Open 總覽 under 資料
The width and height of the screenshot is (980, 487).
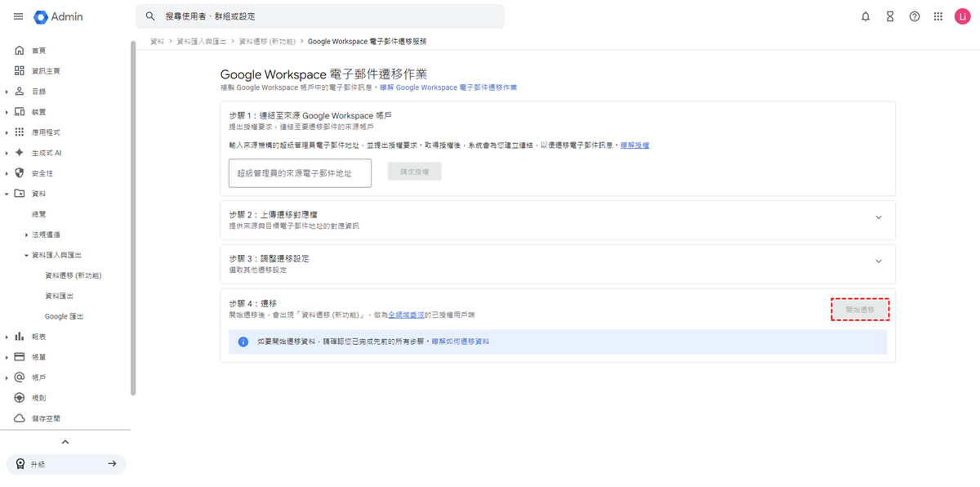click(x=38, y=214)
